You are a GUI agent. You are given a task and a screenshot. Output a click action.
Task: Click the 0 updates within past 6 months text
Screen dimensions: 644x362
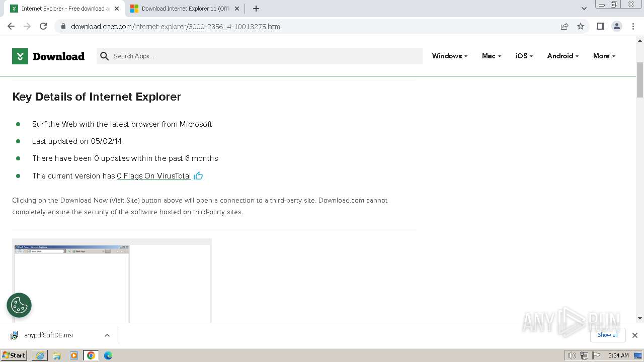pyautogui.click(x=125, y=158)
